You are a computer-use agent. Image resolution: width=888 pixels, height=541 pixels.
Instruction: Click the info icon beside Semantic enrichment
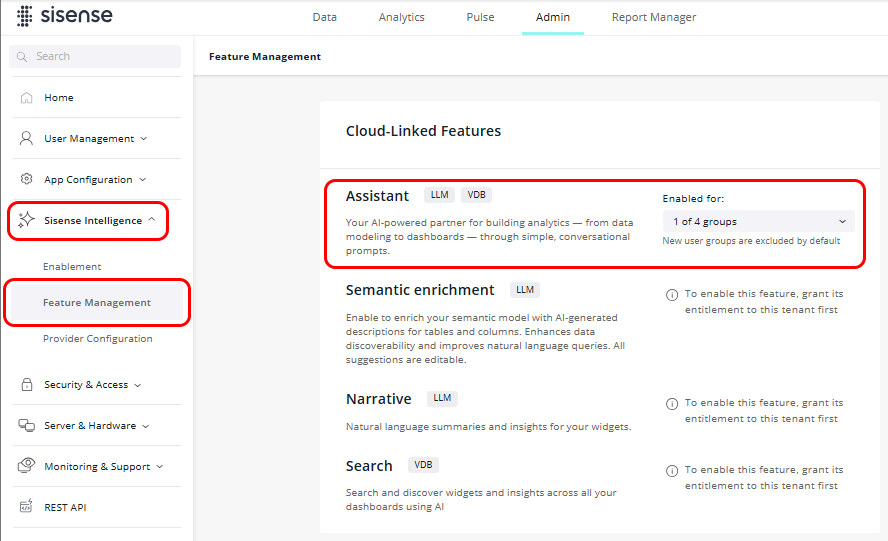[x=672, y=295]
